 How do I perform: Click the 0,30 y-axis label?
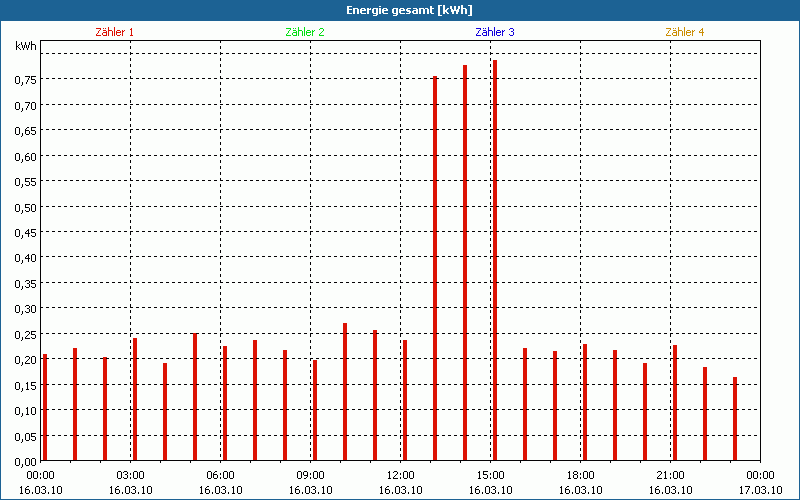[26, 309]
